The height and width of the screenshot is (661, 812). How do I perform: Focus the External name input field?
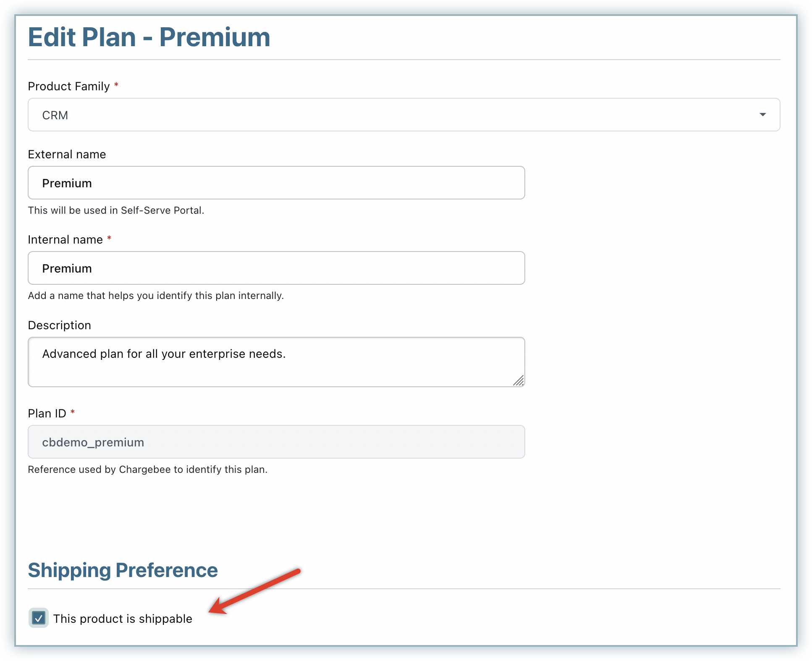[276, 183]
